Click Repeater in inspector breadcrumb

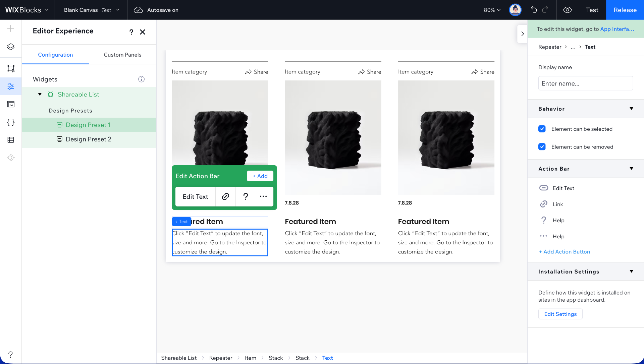(549, 47)
